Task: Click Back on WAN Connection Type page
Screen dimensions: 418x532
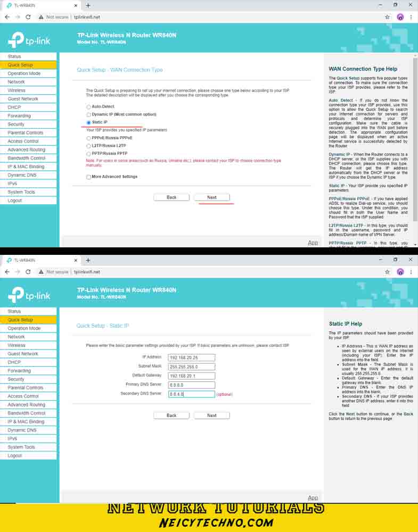Action: click(x=171, y=197)
